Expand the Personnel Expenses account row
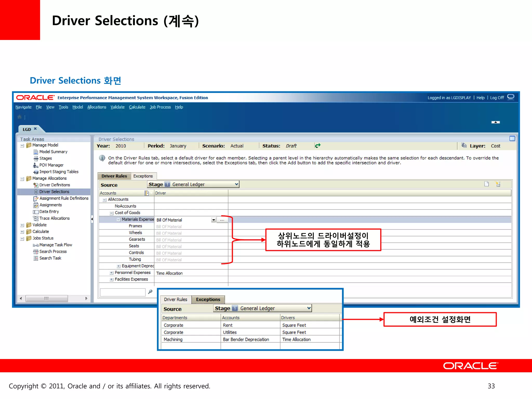This screenshot has height=399, width=532. coord(111,273)
